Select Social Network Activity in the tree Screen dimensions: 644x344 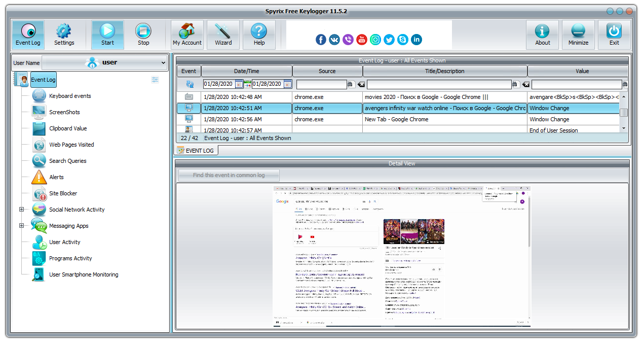(x=77, y=210)
